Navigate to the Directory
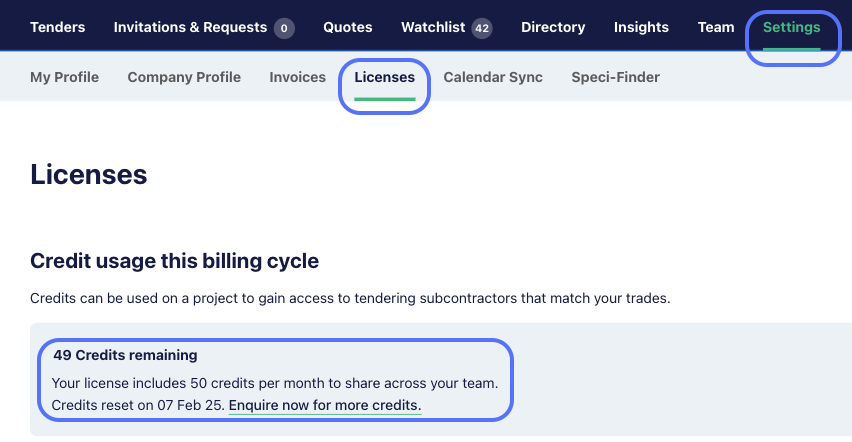Viewport: 852px width, 442px height. point(553,27)
